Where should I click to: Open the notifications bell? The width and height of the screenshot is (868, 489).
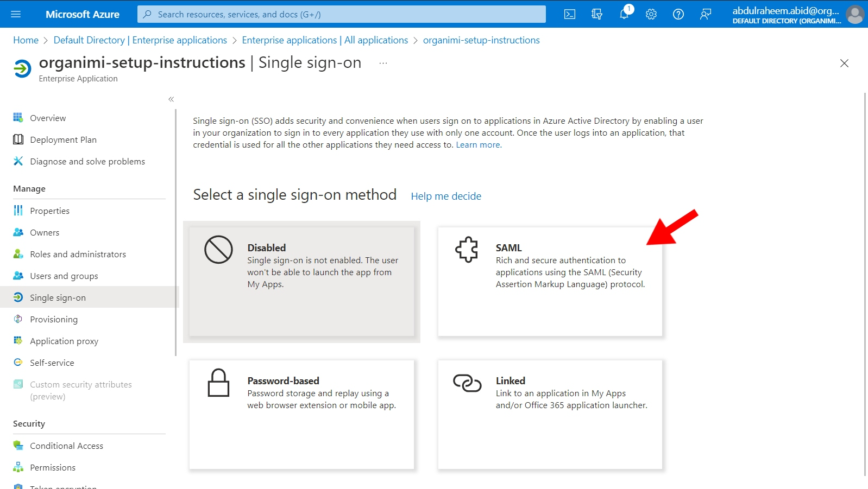(x=624, y=14)
